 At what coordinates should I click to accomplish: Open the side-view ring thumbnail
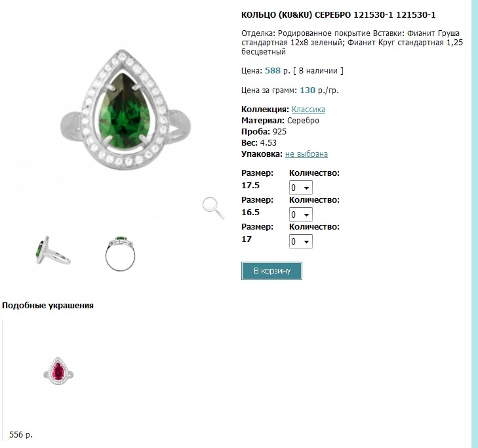pos(53,251)
